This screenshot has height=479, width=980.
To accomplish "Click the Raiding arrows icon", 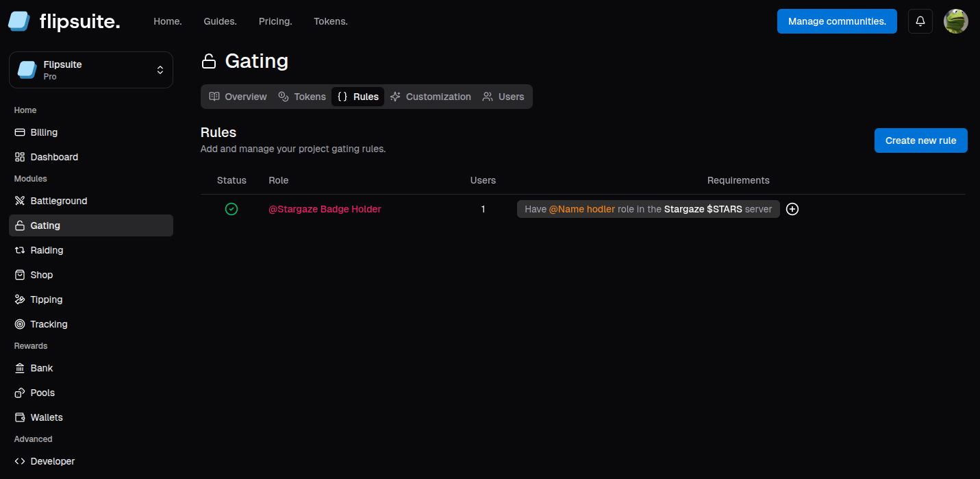I will click(x=20, y=250).
